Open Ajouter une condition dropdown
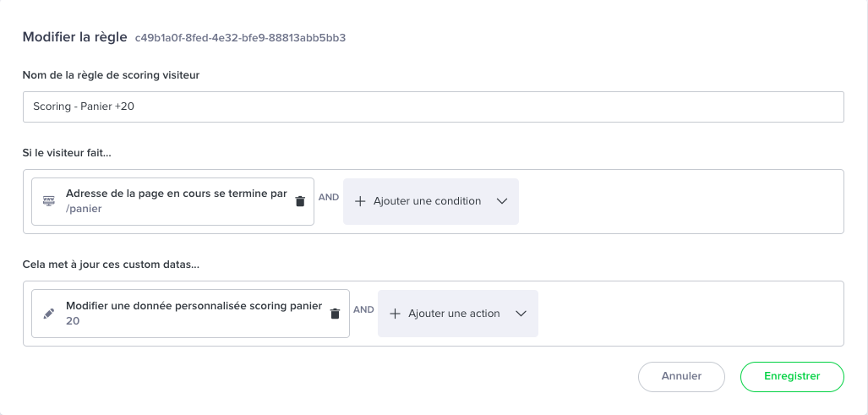This screenshot has height=415, width=868. pyautogui.click(x=431, y=201)
